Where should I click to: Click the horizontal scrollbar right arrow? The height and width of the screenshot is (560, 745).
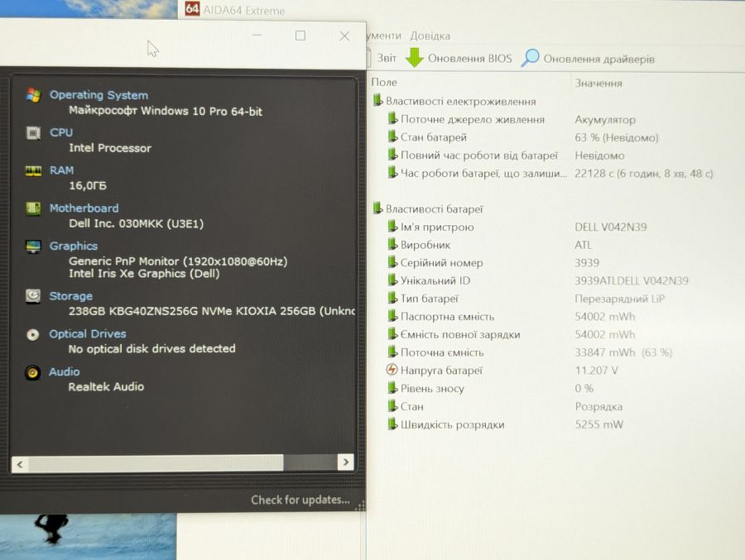(346, 462)
